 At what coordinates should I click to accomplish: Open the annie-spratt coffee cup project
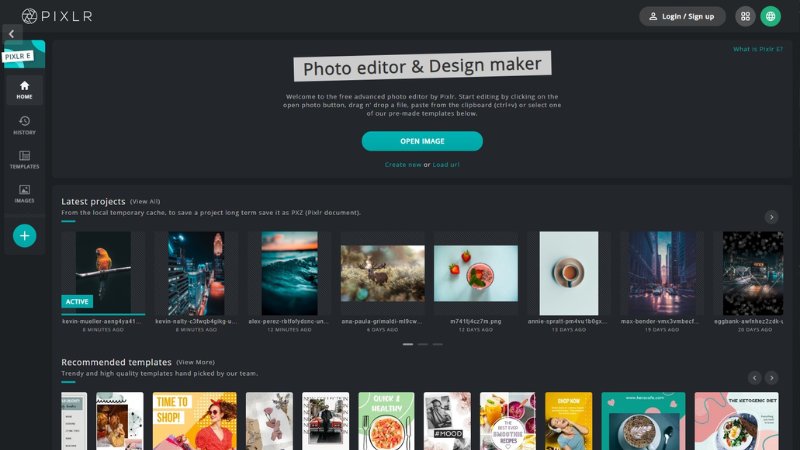(x=569, y=273)
